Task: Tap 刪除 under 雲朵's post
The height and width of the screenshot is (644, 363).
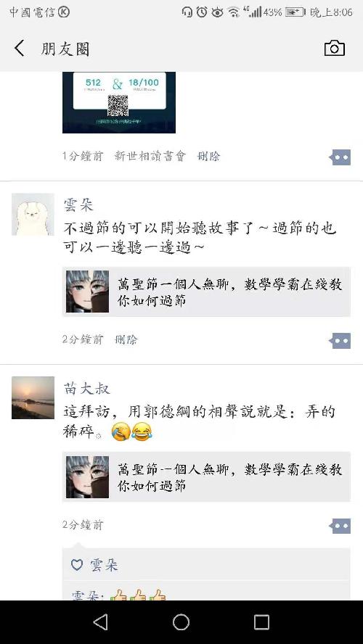Action: 126,339
